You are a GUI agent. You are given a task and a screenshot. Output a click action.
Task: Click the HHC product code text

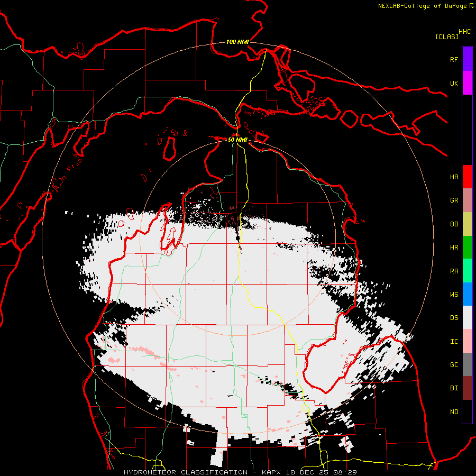(464, 32)
